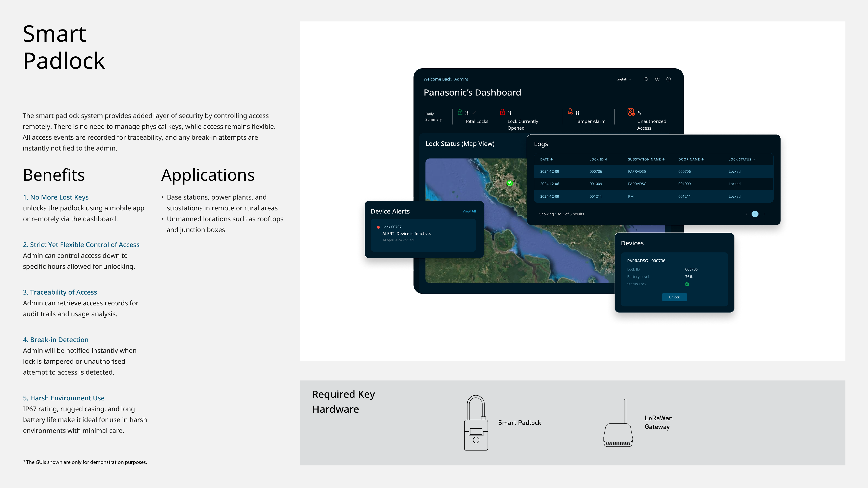Select the green lock marker on map
Viewport: 868px width, 488px height.
tap(510, 183)
